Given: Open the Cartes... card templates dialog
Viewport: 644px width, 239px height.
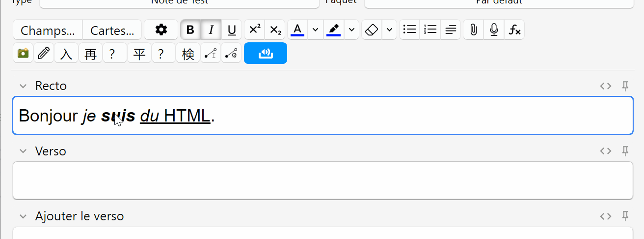Looking at the screenshot, I should [x=112, y=30].
